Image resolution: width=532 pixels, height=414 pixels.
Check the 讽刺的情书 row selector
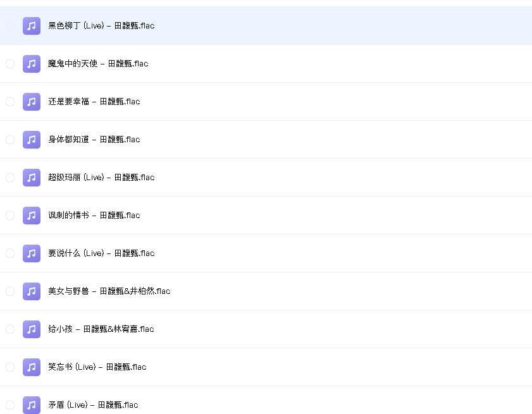tap(10, 216)
